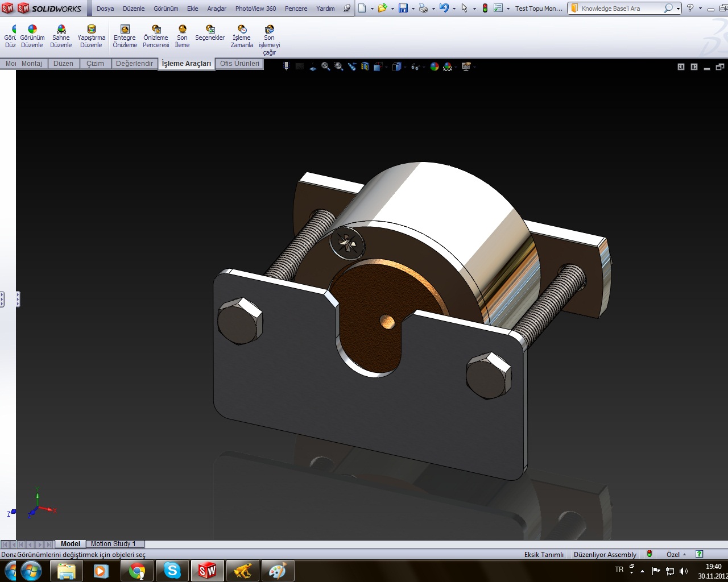Switch to Düzen tab
The height and width of the screenshot is (582, 728).
tap(63, 64)
